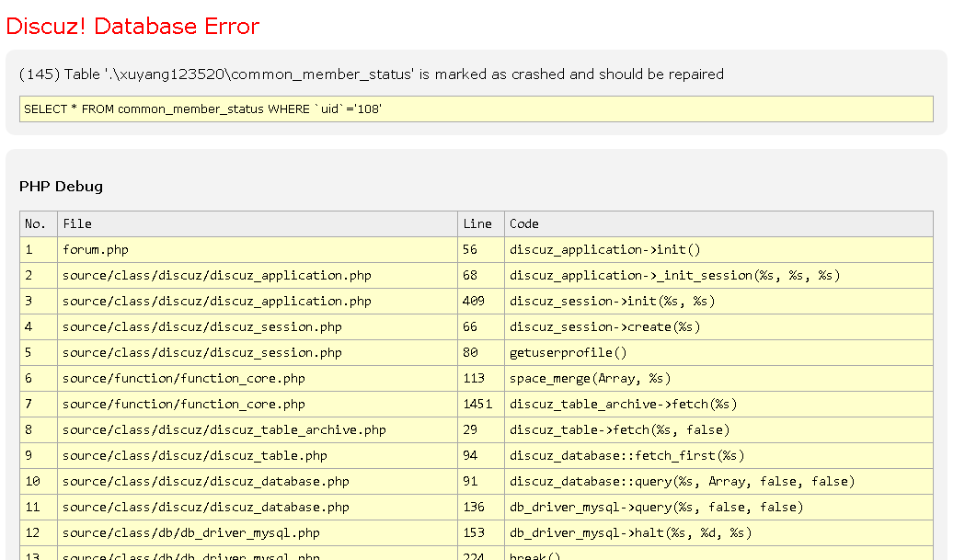Screen dimensions: 965x560
Task: Click row number 12 cell
Action: click(x=39, y=533)
